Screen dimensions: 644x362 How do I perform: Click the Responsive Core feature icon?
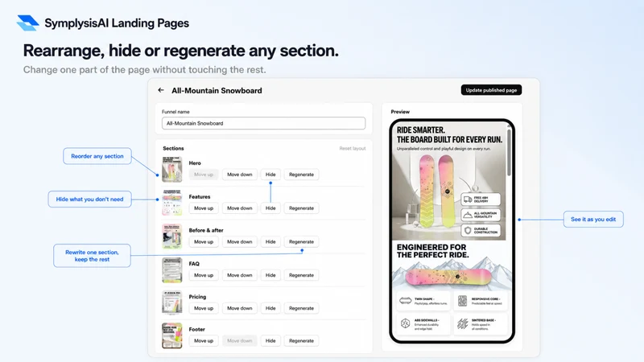(462, 301)
